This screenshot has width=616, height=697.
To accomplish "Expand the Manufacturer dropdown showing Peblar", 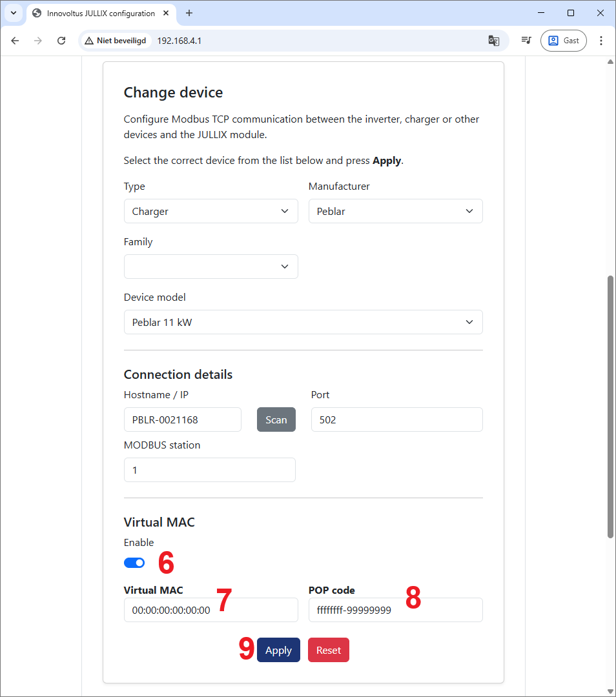I will 395,211.
